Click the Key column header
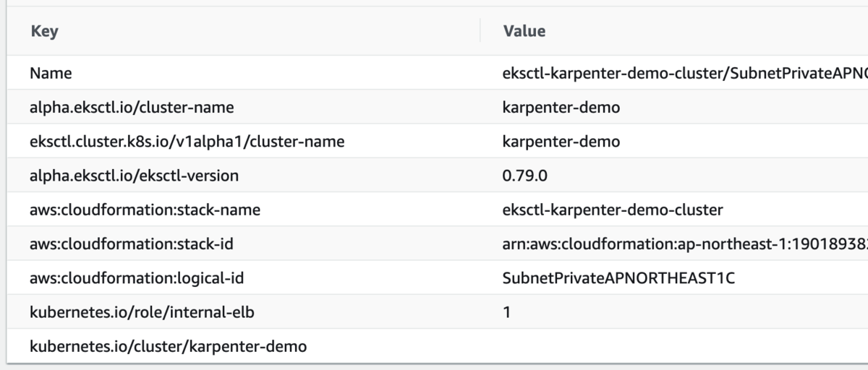This screenshot has width=868, height=370. pyautogui.click(x=44, y=31)
